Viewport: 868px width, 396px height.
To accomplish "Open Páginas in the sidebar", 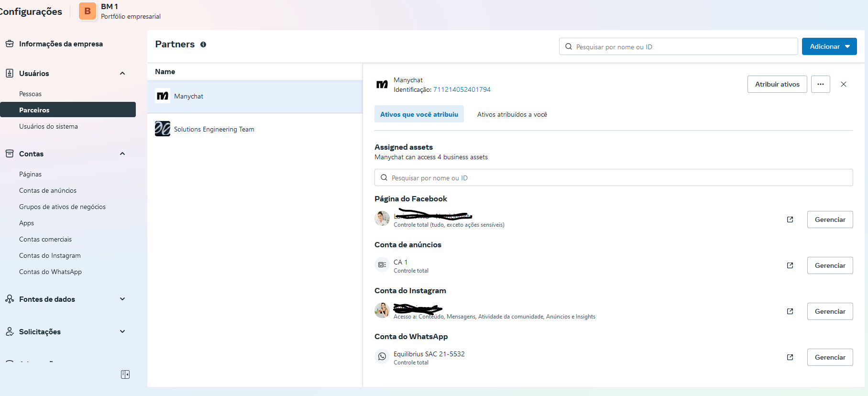I will [30, 174].
